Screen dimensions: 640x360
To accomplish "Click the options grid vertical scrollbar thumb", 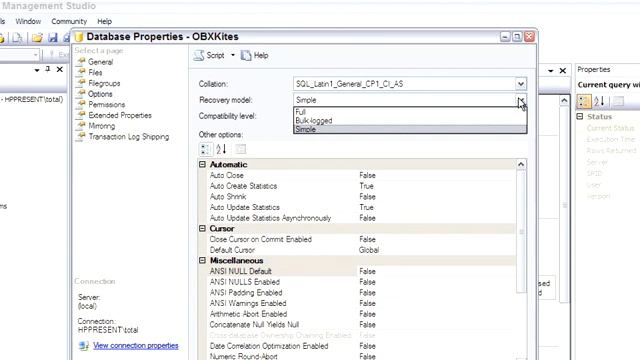I will click(x=521, y=231).
